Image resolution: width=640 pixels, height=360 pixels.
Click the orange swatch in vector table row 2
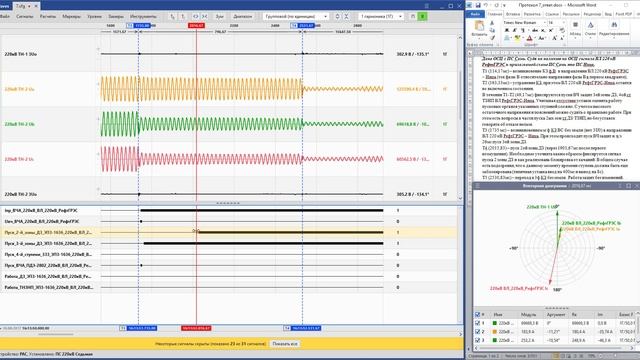(x=495, y=331)
